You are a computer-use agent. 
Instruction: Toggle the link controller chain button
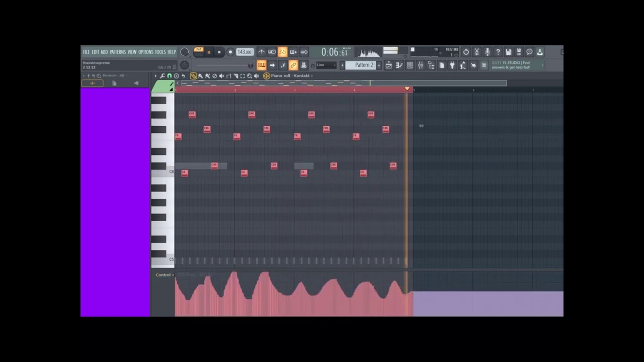[x=293, y=65]
